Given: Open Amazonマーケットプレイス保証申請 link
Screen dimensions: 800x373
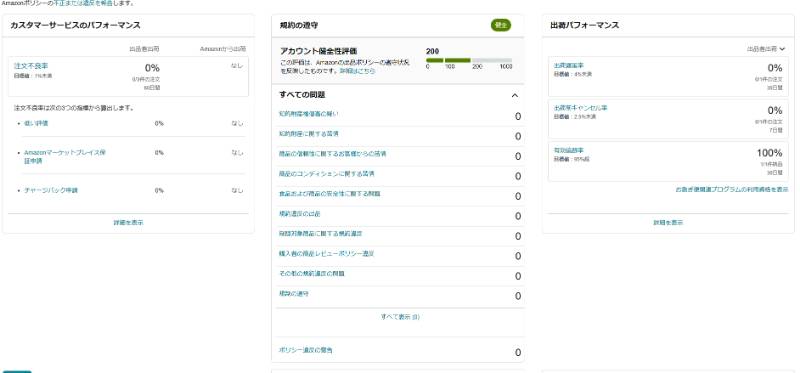Looking at the screenshot, I should coord(65,157).
